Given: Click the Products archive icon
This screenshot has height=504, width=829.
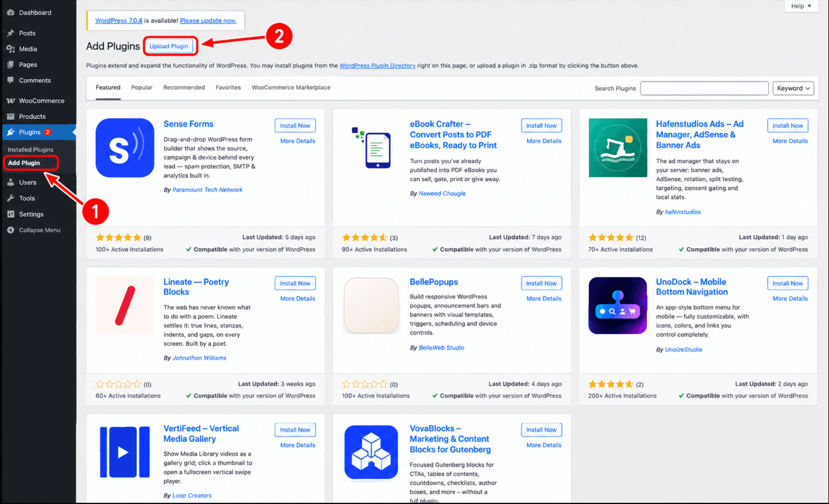Looking at the screenshot, I should (11, 116).
